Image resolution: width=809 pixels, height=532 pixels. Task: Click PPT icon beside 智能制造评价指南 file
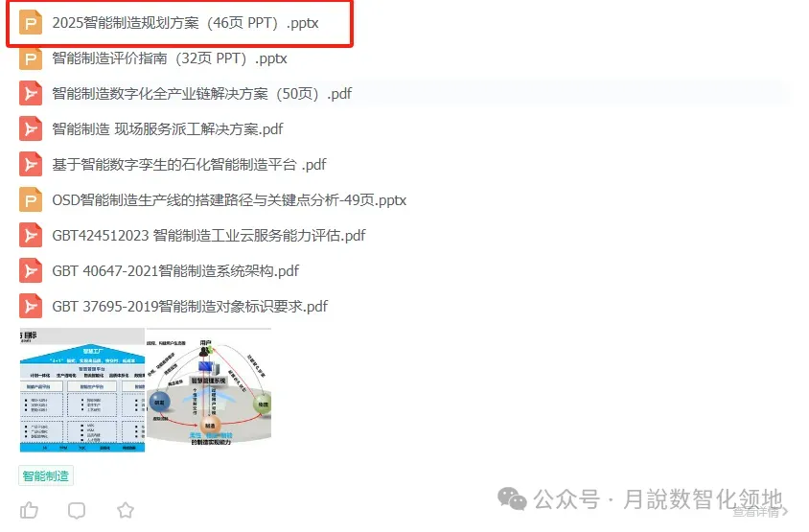tap(31, 58)
